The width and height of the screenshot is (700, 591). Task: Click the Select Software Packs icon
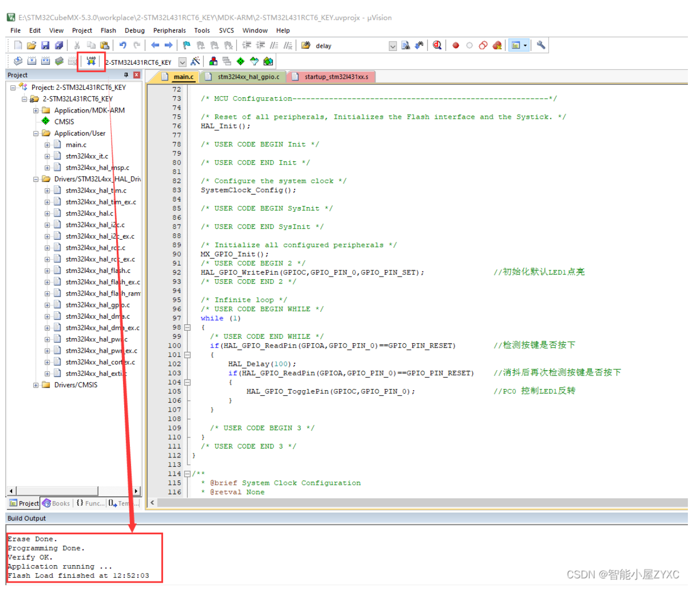[x=254, y=62]
